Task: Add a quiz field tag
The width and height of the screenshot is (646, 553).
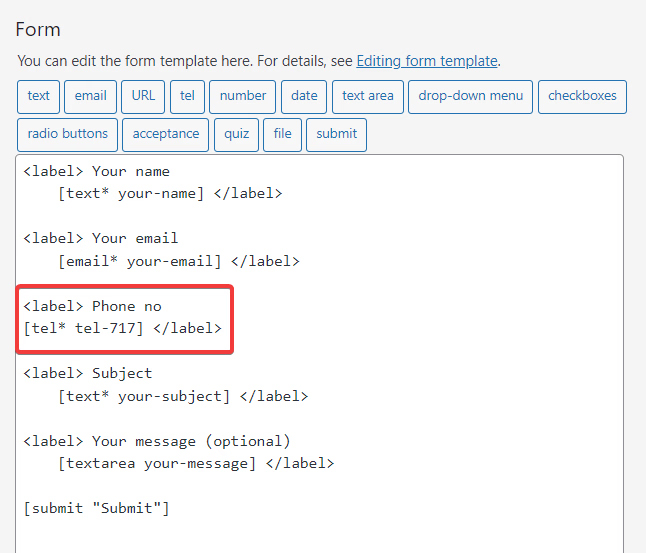Action: [x=236, y=135]
